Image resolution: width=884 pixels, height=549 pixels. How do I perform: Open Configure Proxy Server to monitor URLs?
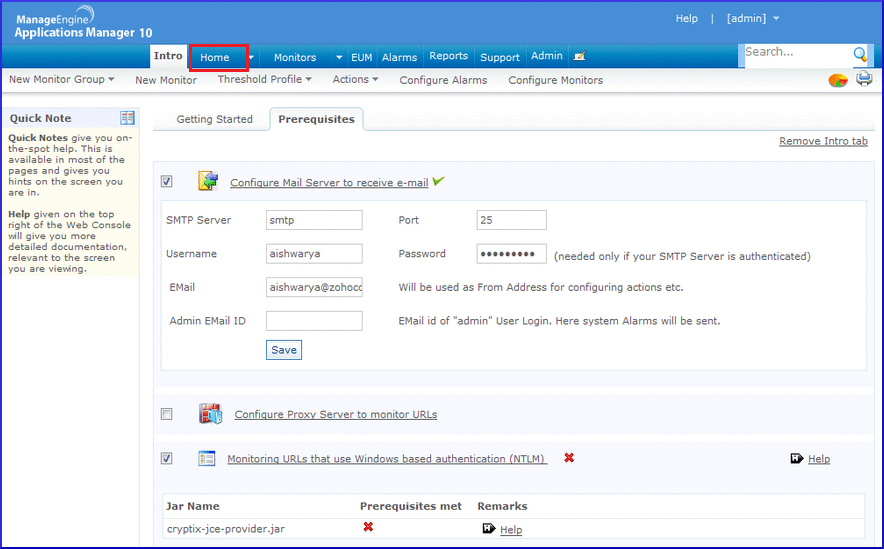click(x=335, y=414)
